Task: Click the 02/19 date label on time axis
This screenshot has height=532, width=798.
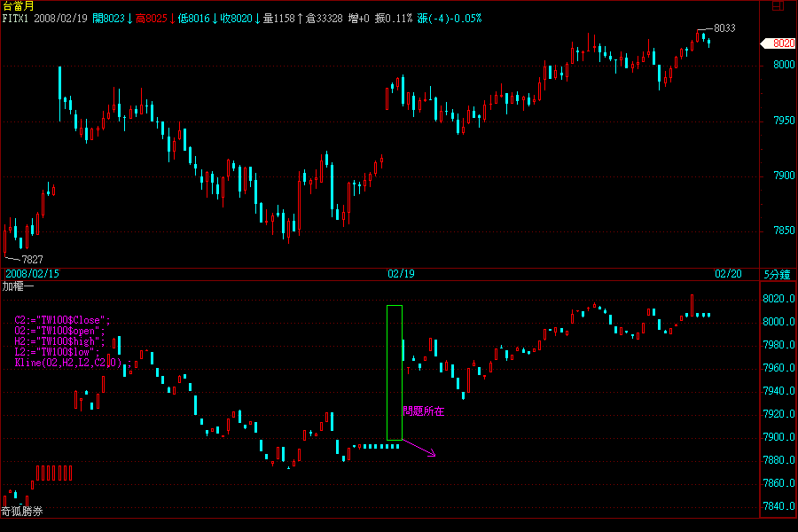Action: [402, 274]
